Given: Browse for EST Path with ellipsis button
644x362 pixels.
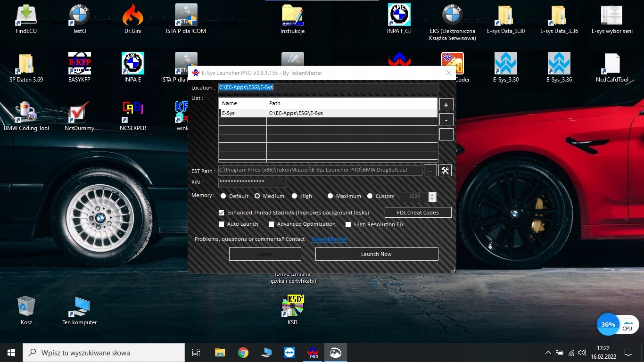Looking at the screenshot, I should tap(430, 171).
